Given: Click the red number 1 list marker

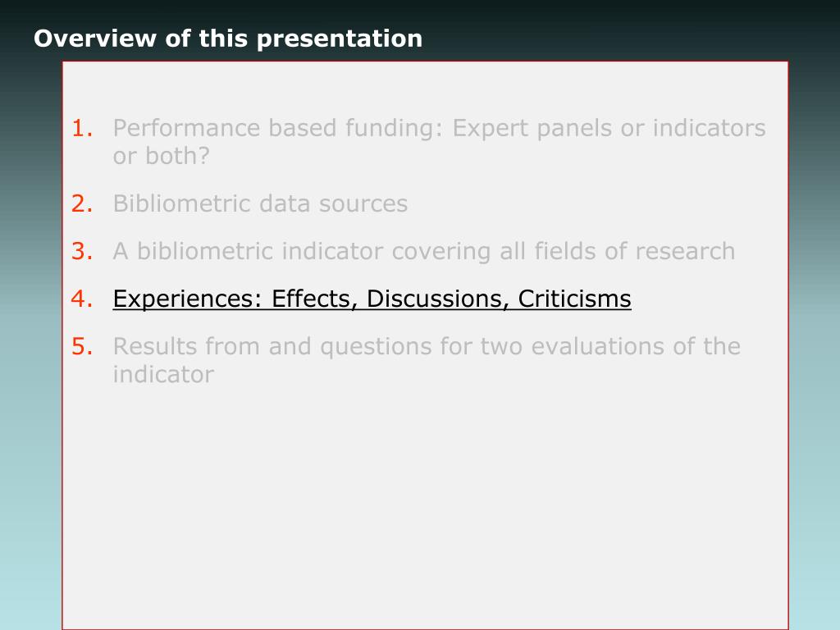Looking at the screenshot, I should click(82, 128).
